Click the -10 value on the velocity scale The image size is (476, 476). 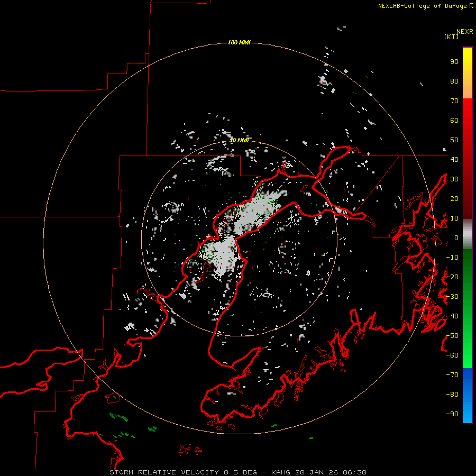click(452, 258)
